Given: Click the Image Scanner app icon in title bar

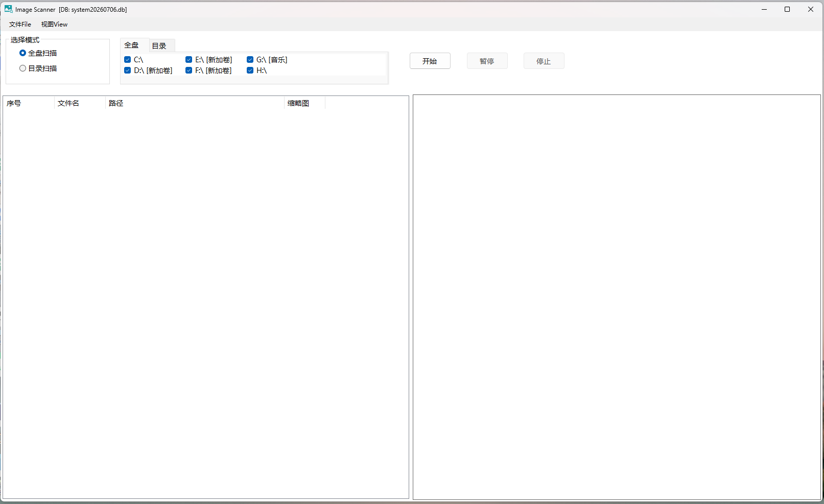Looking at the screenshot, I should point(8,9).
